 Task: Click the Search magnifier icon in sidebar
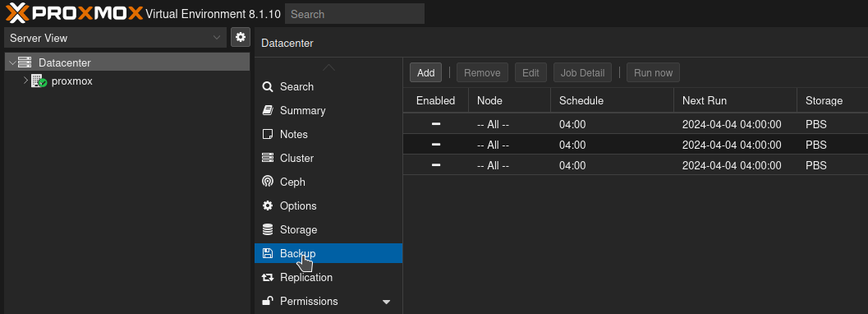(268, 86)
